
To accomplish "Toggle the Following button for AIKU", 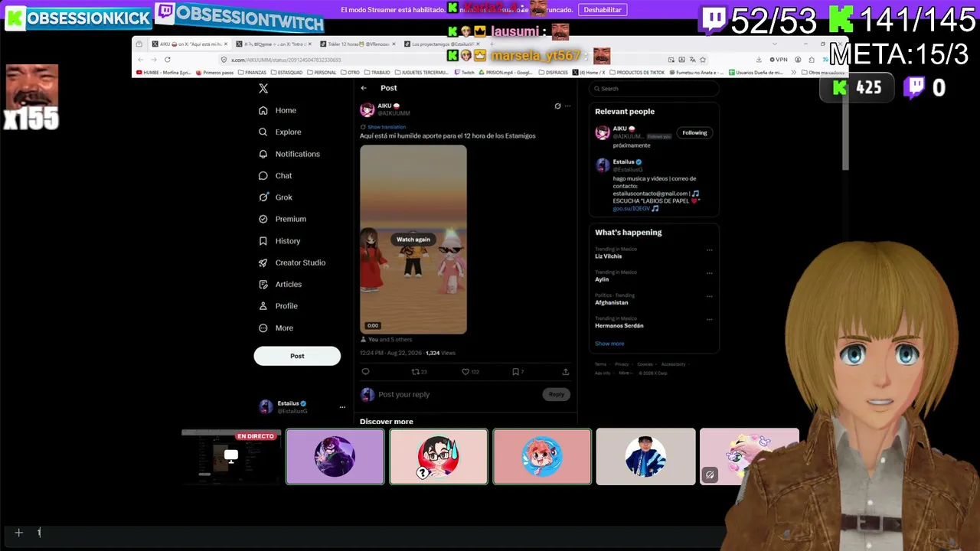I will click(x=694, y=132).
